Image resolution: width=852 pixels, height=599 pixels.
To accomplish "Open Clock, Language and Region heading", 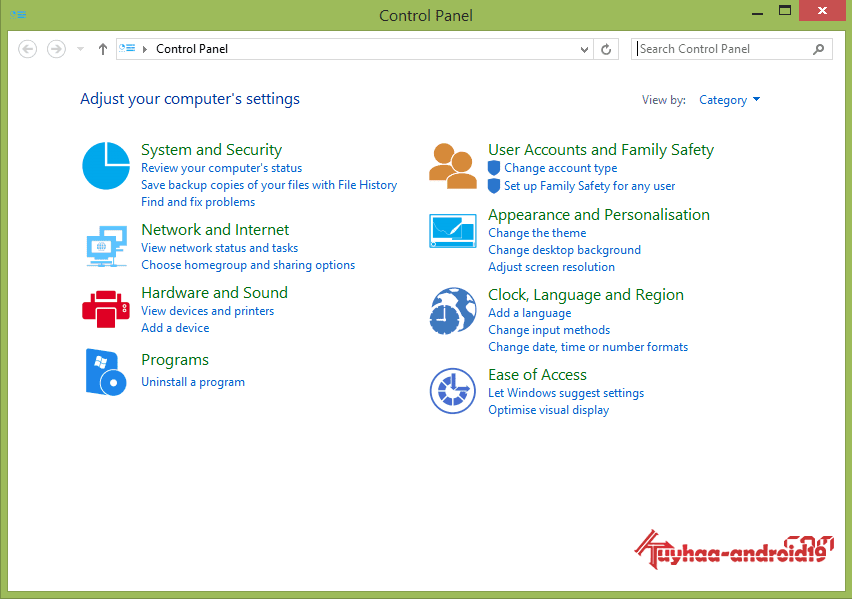I will [x=586, y=295].
